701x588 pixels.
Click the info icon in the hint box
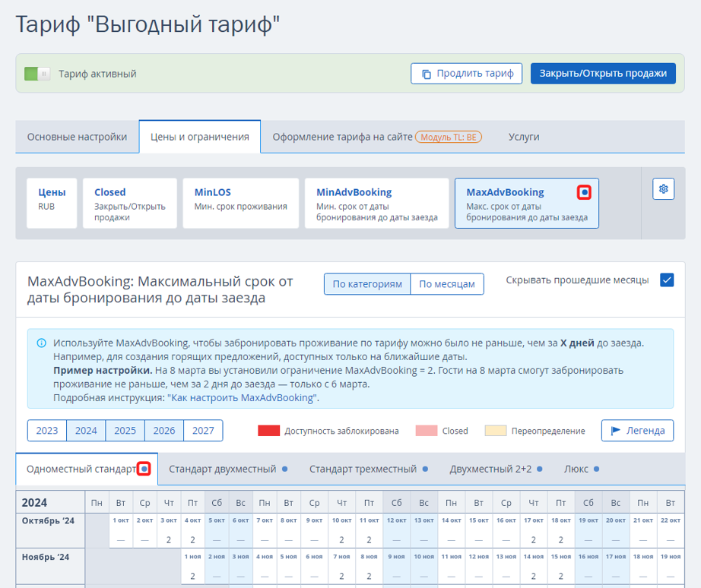[x=41, y=343]
